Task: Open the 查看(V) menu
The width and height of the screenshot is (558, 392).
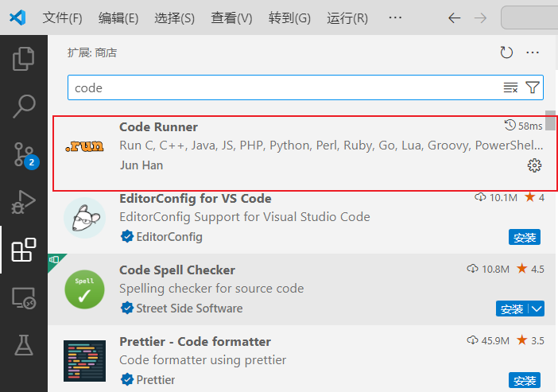Action: tap(231, 17)
